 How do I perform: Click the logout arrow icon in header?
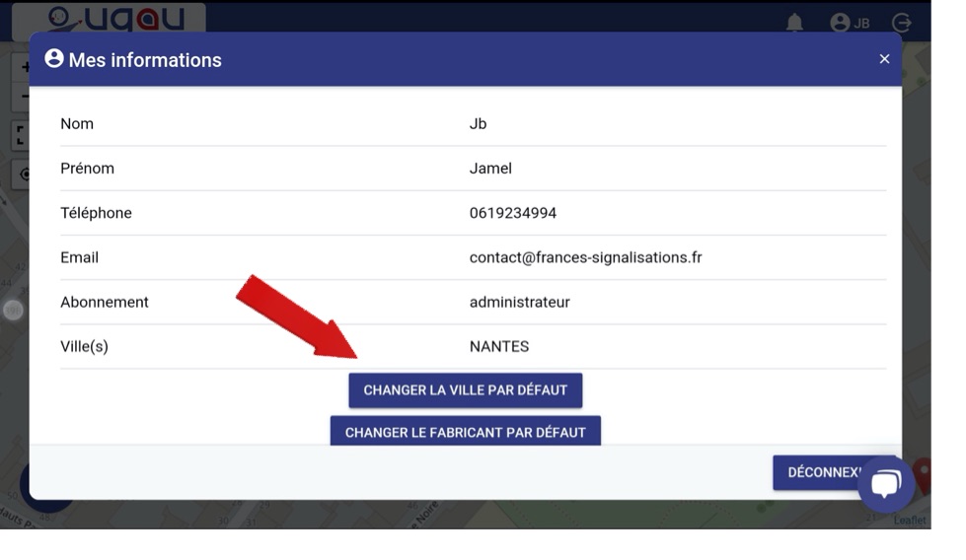click(x=901, y=23)
